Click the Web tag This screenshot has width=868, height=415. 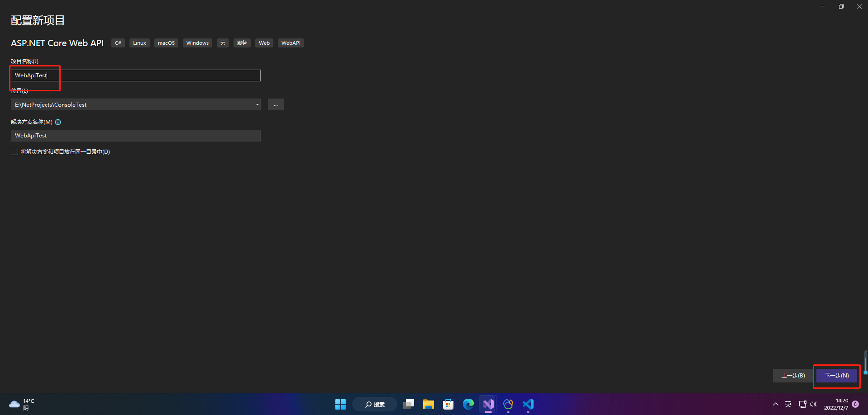(264, 43)
